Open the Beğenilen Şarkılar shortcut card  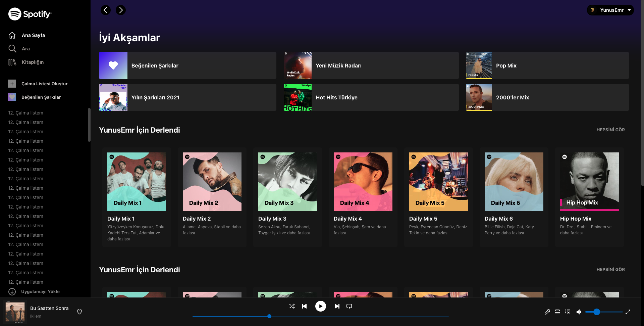[x=187, y=65]
